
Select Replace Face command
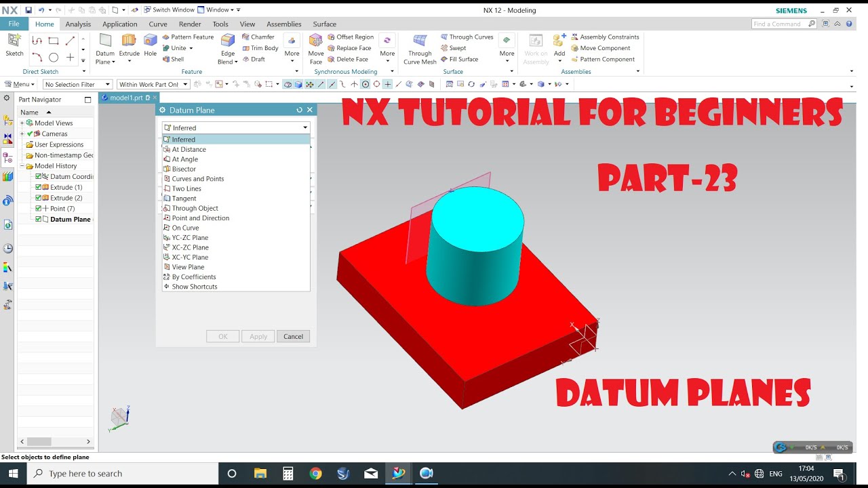pos(349,48)
